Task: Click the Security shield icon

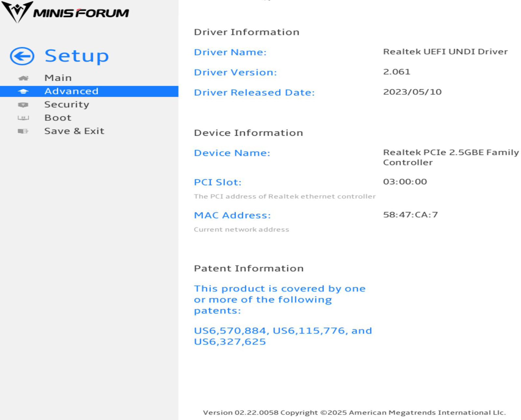Action: pyautogui.click(x=23, y=105)
